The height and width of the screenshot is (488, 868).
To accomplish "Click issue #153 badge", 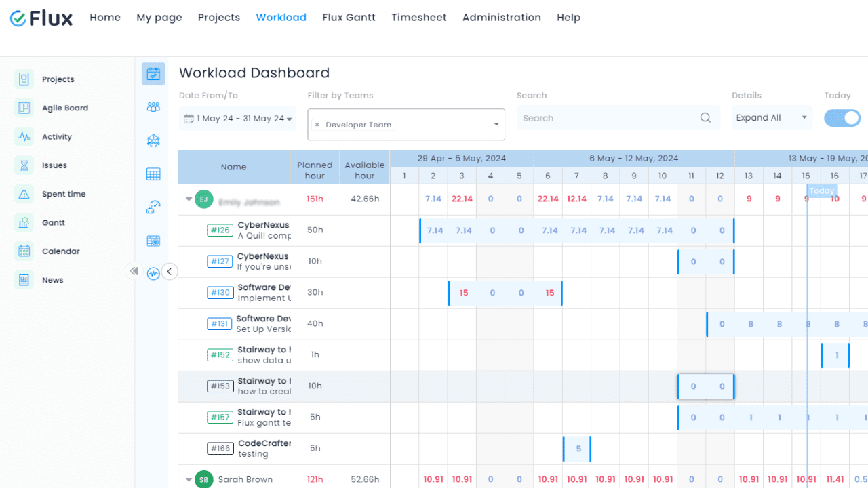I will coord(220,386).
